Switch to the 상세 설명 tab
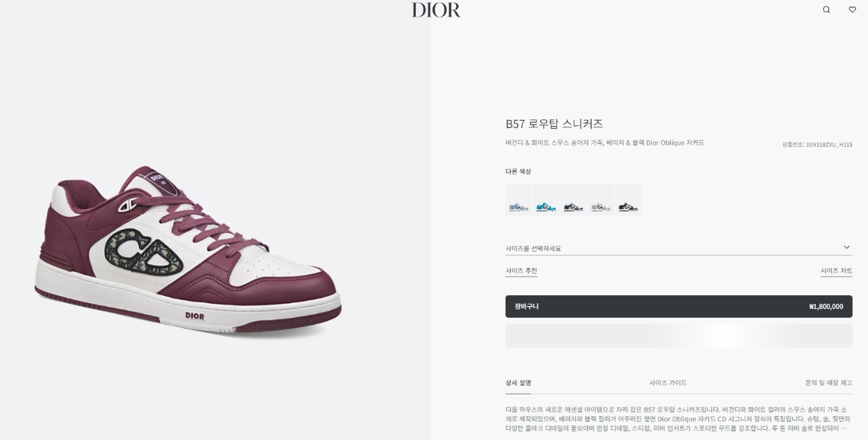The width and height of the screenshot is (868, 440). click(519, 383)
